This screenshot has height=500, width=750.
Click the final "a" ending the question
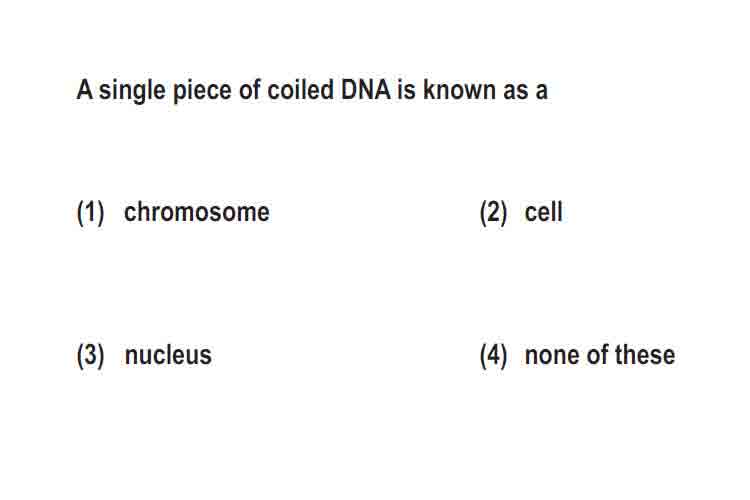tap(541, 91)
